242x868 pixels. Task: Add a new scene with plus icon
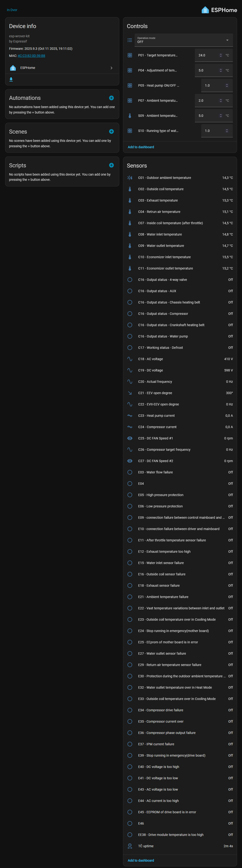click(x=111, y=132)
